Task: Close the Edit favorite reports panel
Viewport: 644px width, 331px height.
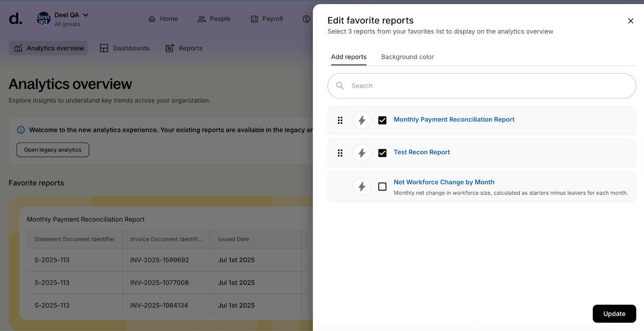Action: tap(630, 21)
